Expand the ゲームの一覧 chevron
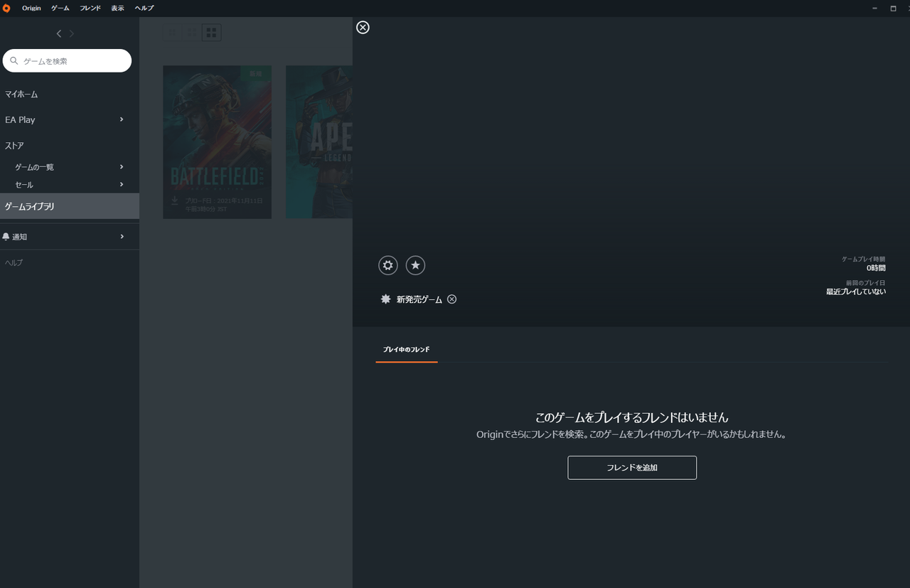 122,167
